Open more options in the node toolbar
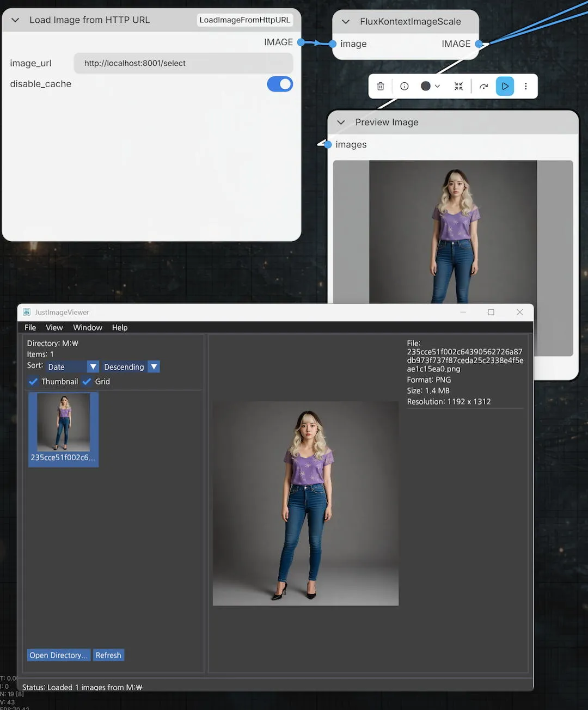 (526, 86)
